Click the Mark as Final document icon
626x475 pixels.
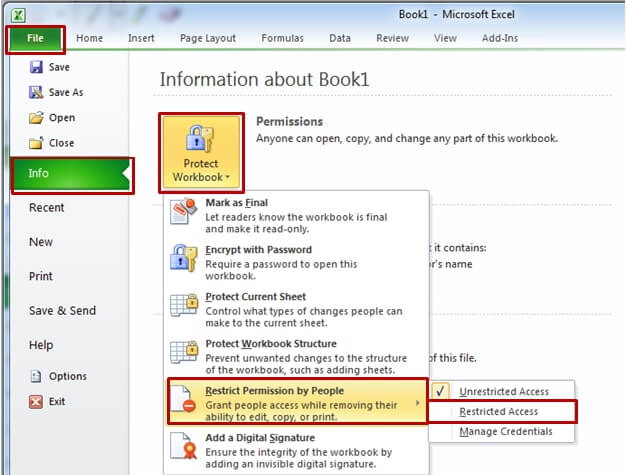pyautogui.click(x=184, y=211)
